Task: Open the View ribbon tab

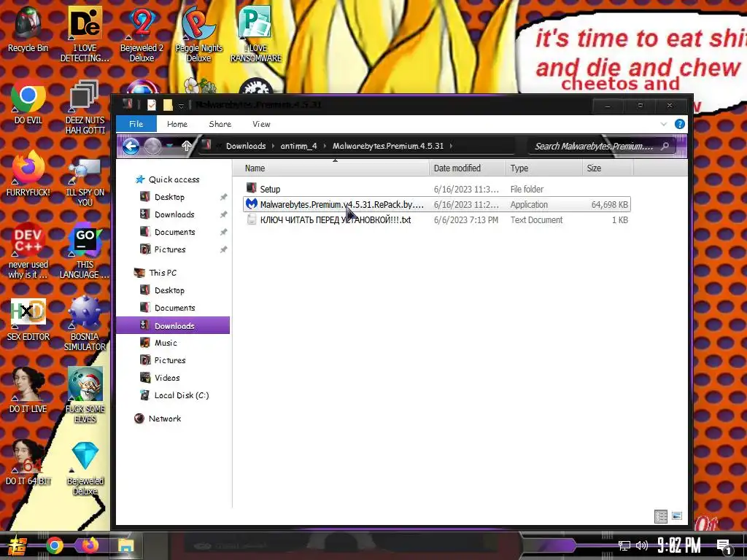Action: coord(262,124)
